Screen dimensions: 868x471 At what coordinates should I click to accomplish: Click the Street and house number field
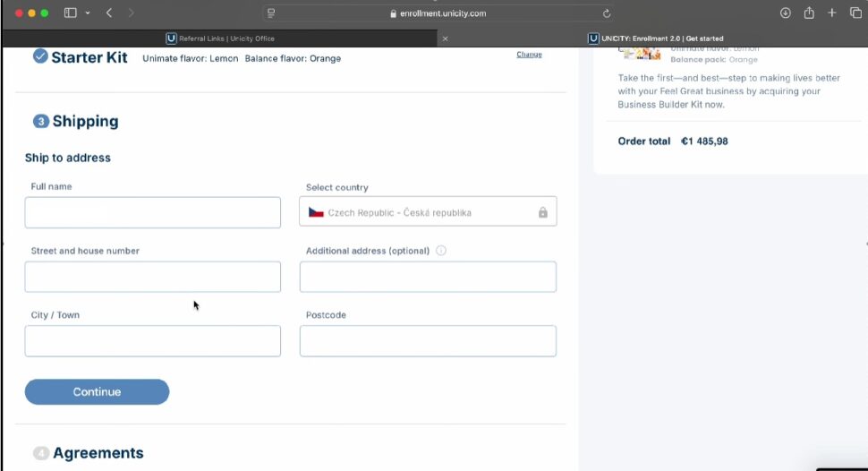(153, 277)
